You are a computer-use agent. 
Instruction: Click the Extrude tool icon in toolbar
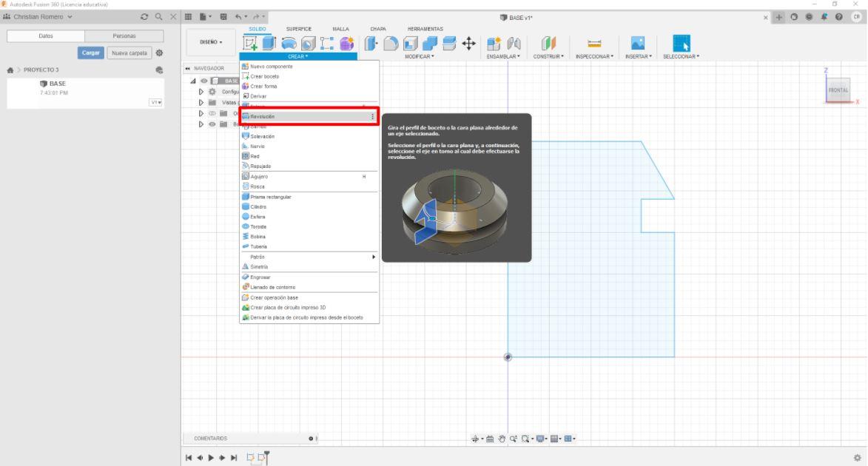pyautogui.click(x=269, y=43)
